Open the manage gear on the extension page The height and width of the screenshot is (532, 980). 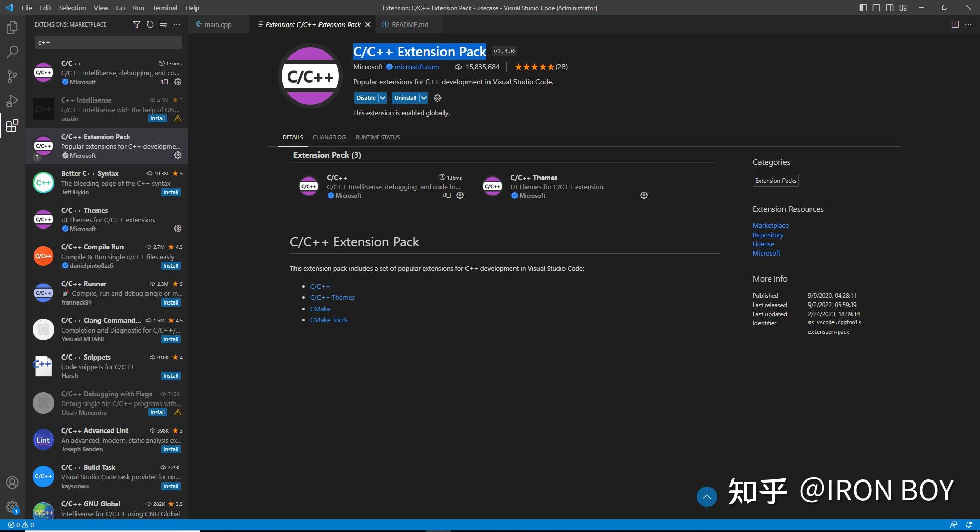(x=437, y=98)
